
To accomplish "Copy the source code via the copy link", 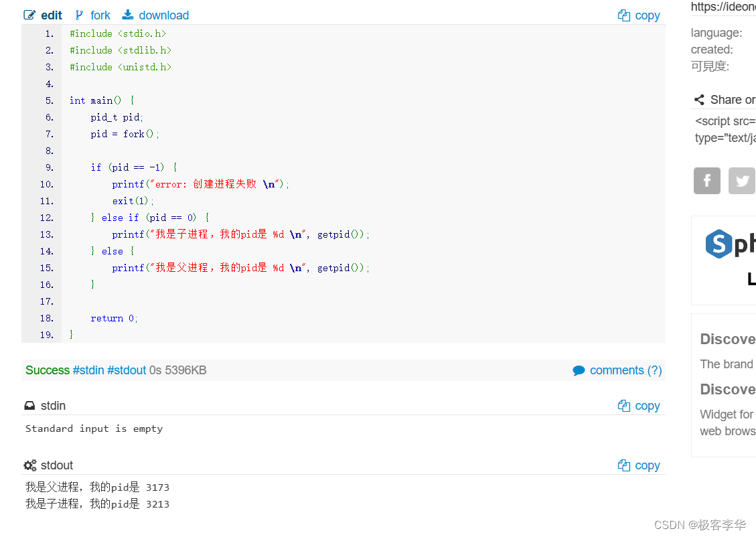I will [647, 16].
